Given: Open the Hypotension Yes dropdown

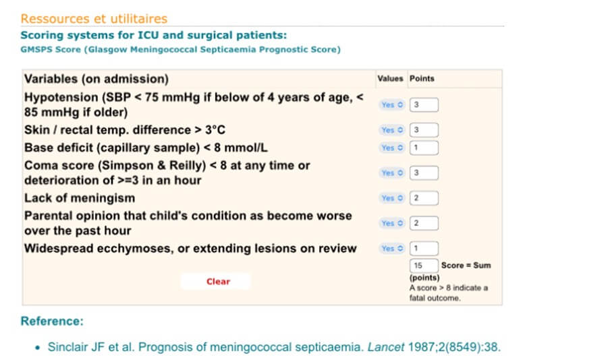Looking at the screenshot, I should (391, 105).
